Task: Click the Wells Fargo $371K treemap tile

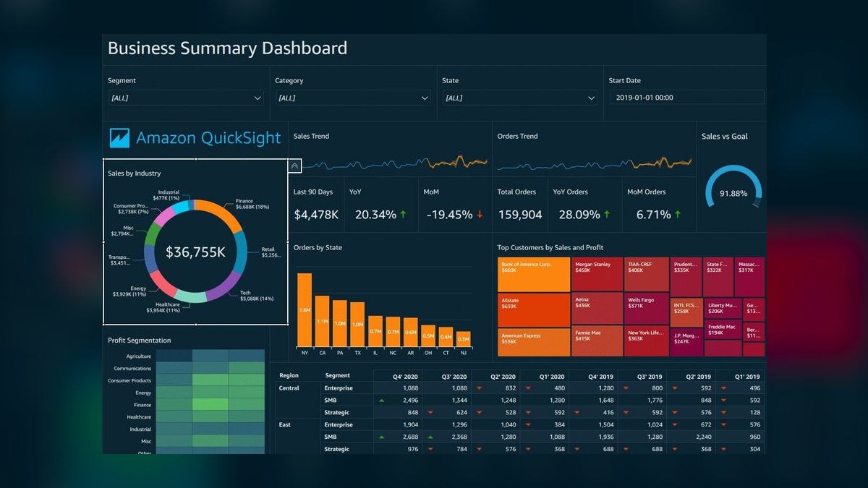Action: 646,309
